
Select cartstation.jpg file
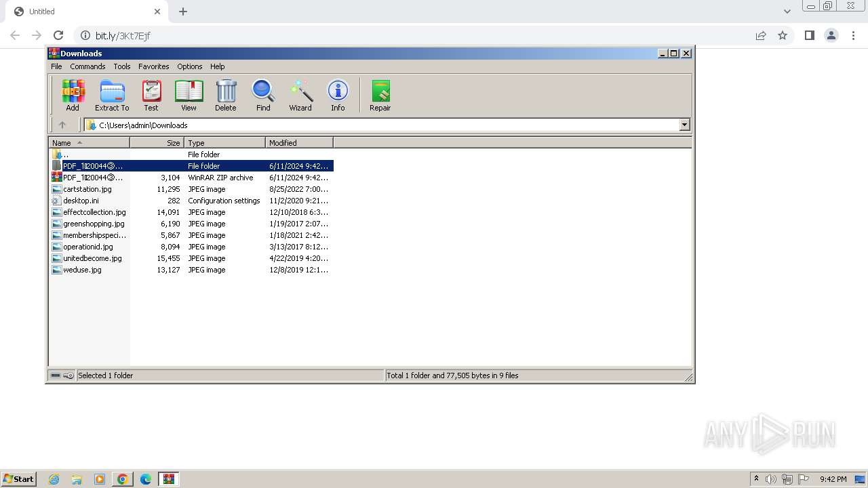coord(191,189)
